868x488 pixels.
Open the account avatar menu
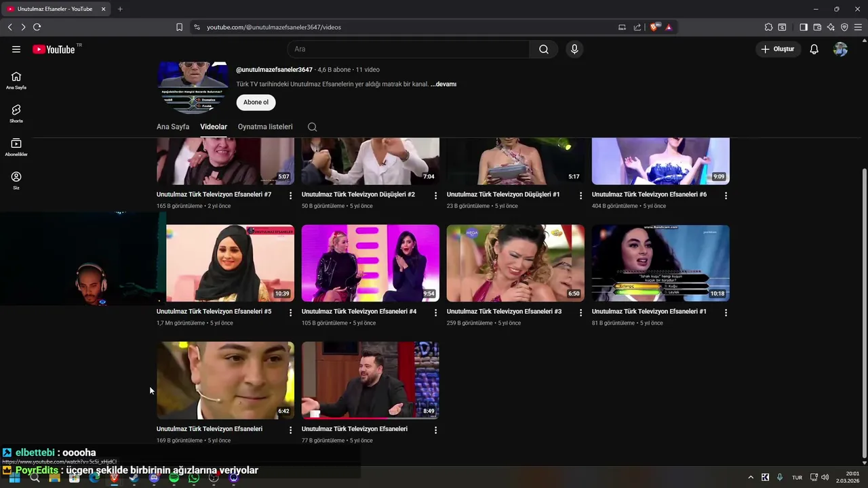coord(840,49)
